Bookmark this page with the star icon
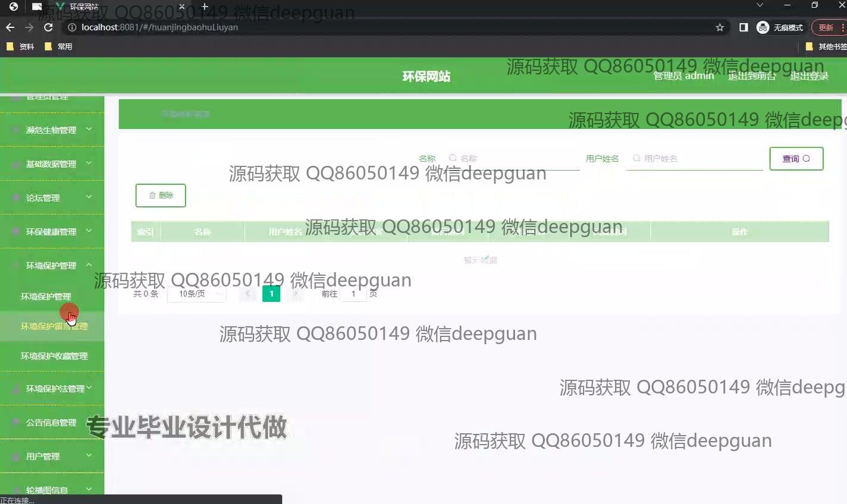The image size is (847, 504). coord(720,27)
